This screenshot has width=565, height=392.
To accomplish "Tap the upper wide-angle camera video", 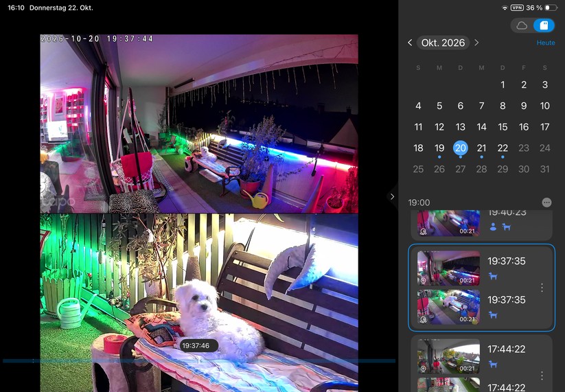I will (199, 124).
